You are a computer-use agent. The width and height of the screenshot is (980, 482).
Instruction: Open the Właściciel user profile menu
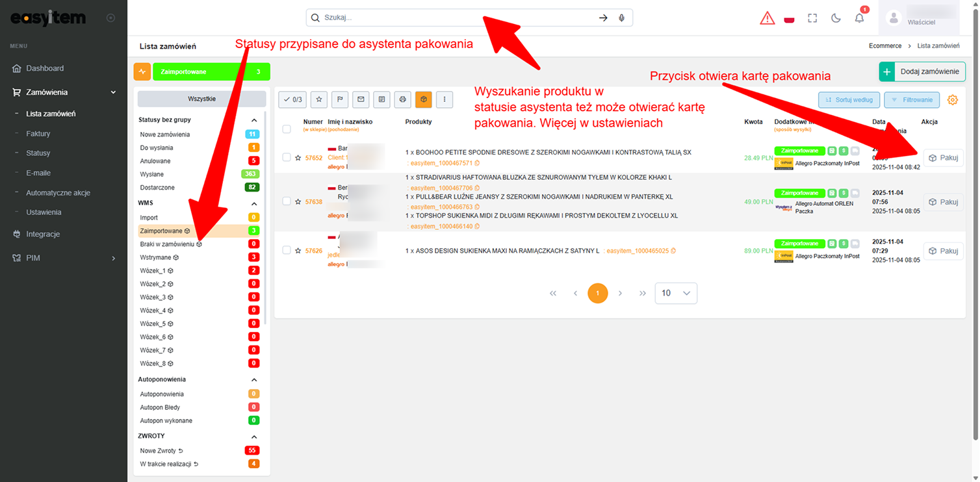pyautogui.click(x=919, y=18)
